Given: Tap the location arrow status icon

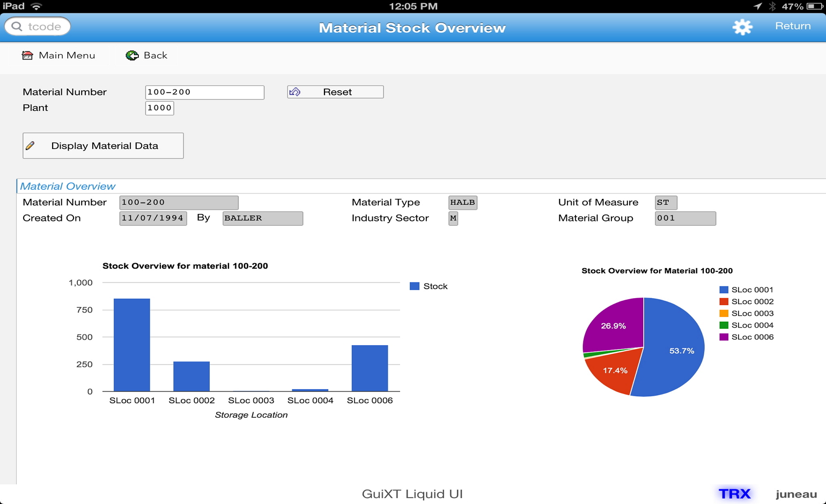Looking at the screenshot, I should pos(757,6).
